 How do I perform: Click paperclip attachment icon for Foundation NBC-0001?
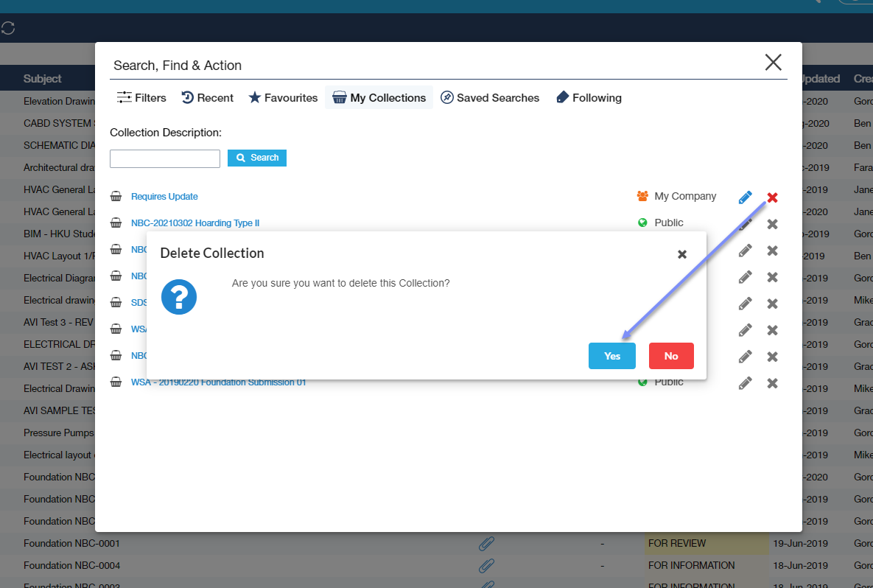pos(486,544)
